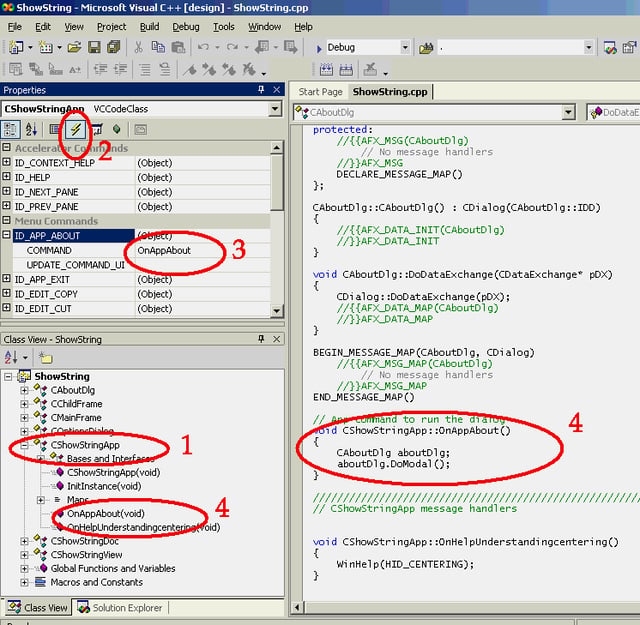Screen dimensions: 640x625
Task: Click the Class View sort order icon
Action: [11, 358]
